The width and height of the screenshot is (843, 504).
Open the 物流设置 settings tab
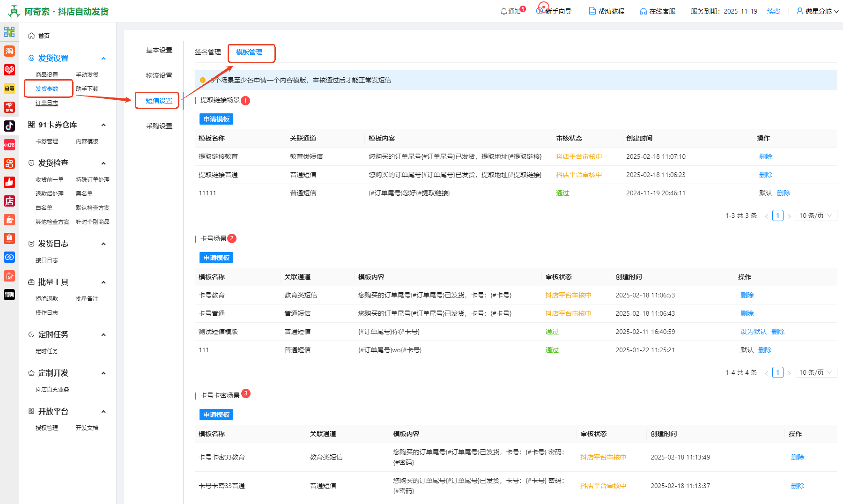click(x=159, y=75)
